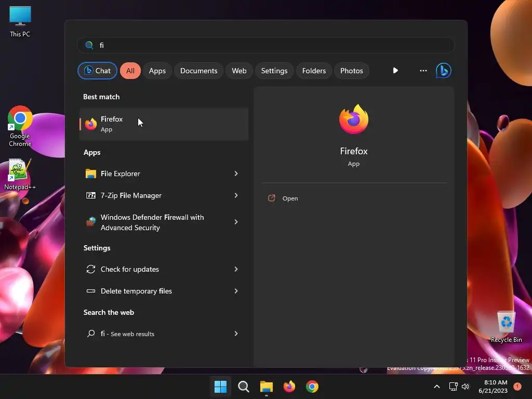Click the search box magnifier icon
532x399 pixels.
tap(89, 45)
